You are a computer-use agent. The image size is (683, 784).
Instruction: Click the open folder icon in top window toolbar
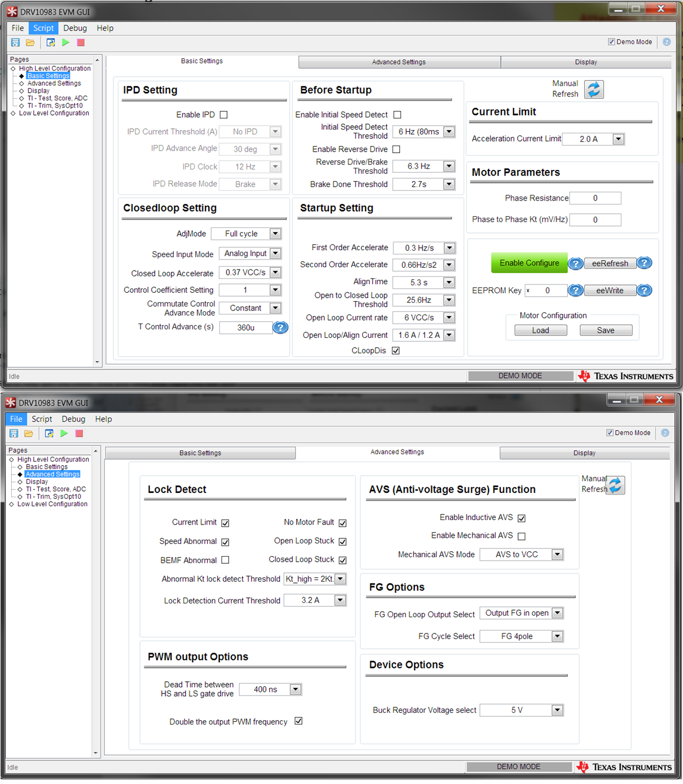point(30,42)
